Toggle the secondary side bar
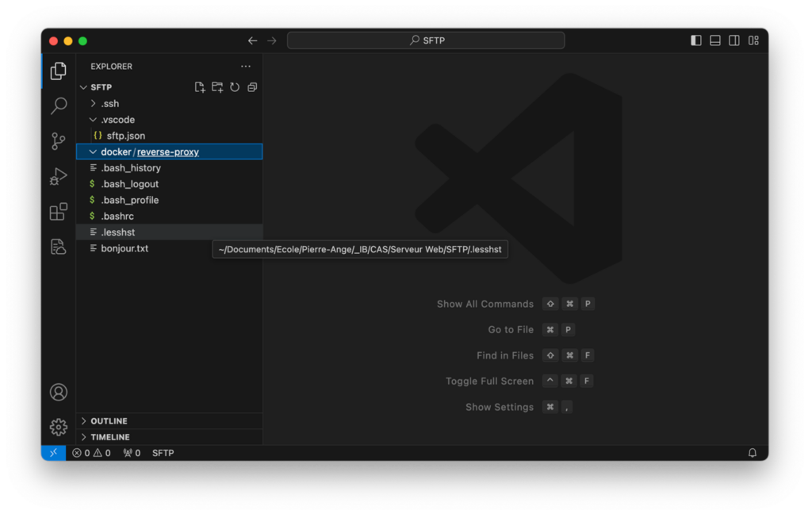Viewport: 812px width, 518px height. [x=734, y=40]
